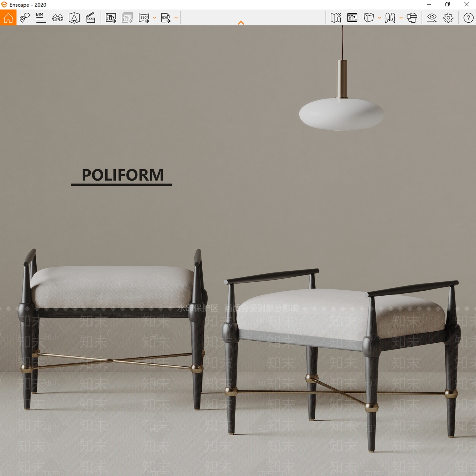Screen dimensions: 476x476
Task: Open the video editor clapperboard icon
Action: 90,18
